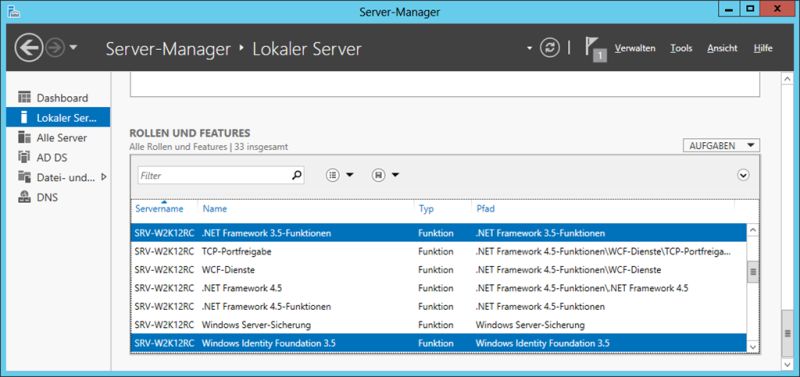Screen dimensions: 800x377
Task: Click the main pane scrollbar thumb
Action: click(x=788, y=334)
